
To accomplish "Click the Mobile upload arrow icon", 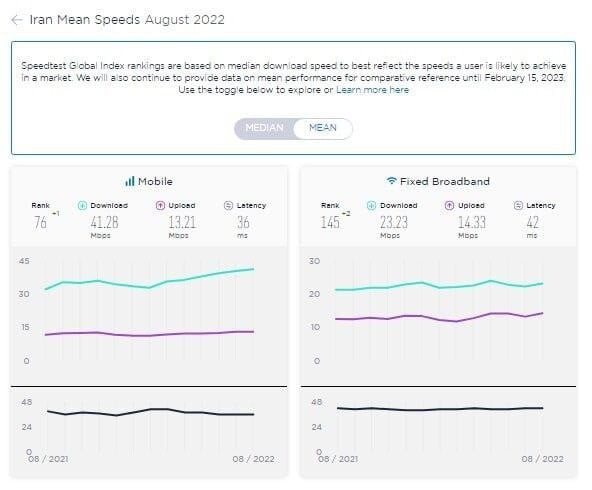I will (160, 205).
